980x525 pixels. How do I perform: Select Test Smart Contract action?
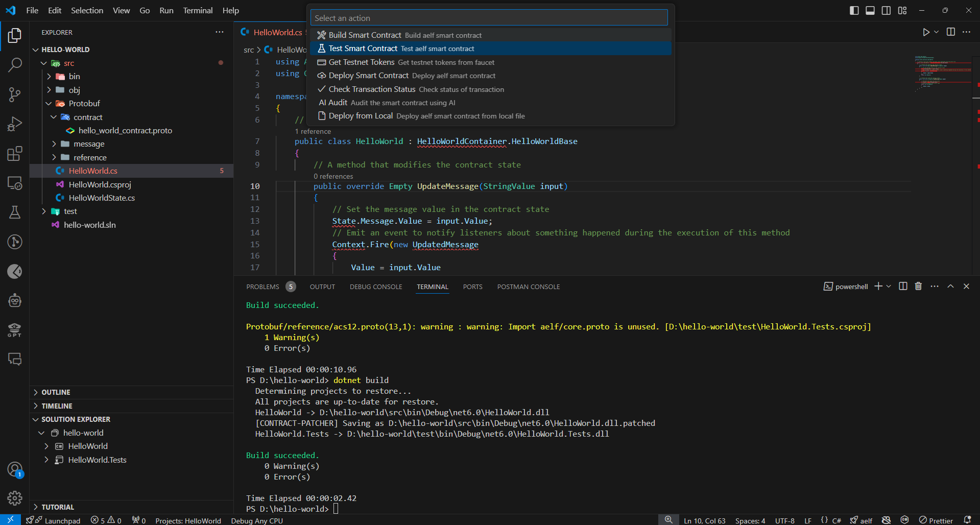(491, 49)
